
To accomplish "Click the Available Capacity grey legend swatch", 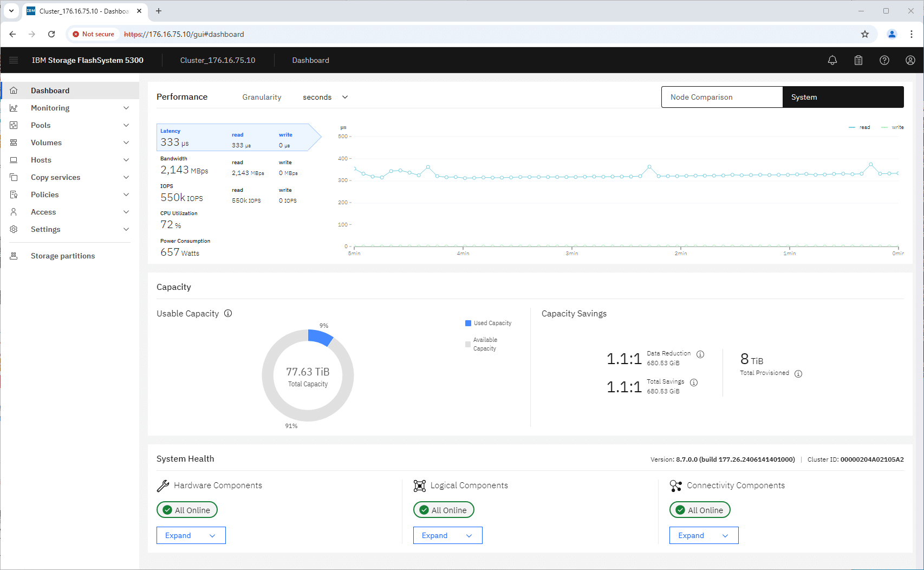I will coord(468,344).
